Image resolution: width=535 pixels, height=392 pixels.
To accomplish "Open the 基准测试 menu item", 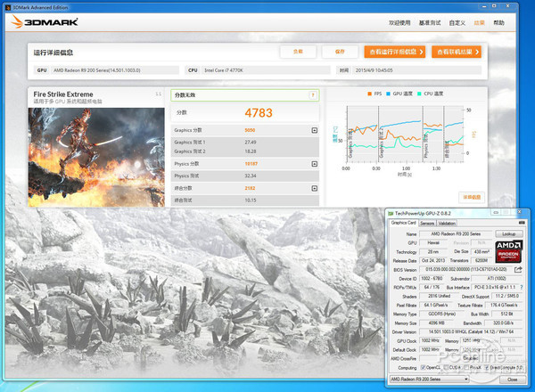I will pyautogui.click(x=430, y=23).
